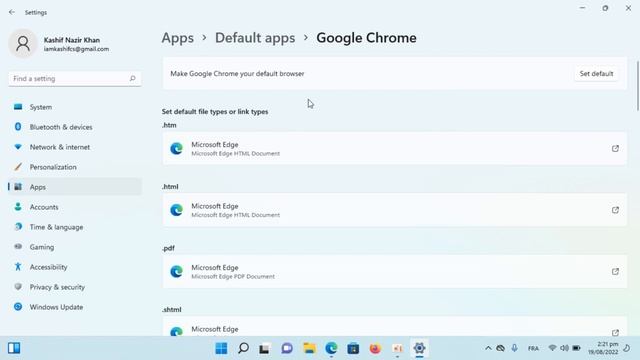640x360 pixels.
Task: Open the Widgets panel on the taskbar
Action: (x=14, y=348)
